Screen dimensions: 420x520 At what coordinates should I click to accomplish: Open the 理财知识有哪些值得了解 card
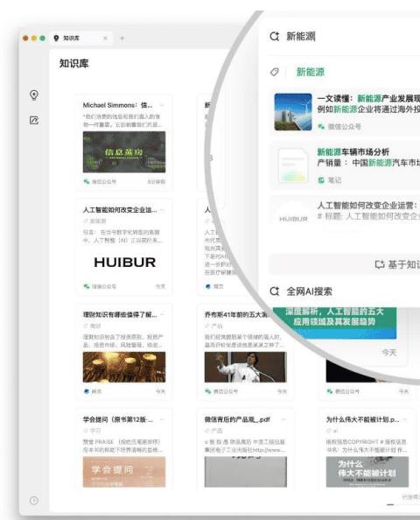click(x=120, y=314)
